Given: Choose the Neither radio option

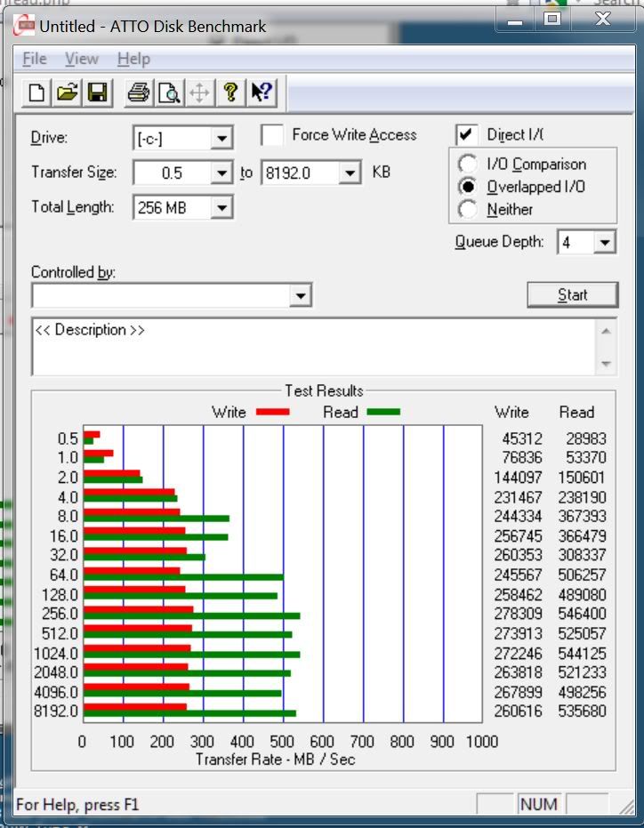Looking at the screenshot, I should [468, 209].
